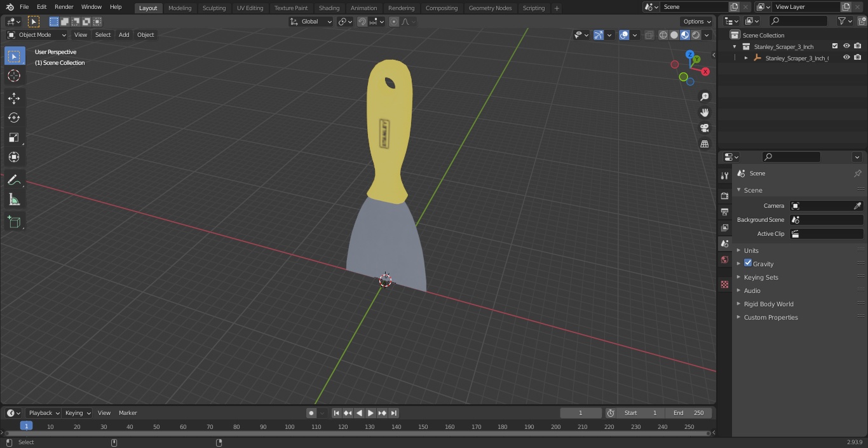Open the Playback dropdown in the timeline

(43, 413)
